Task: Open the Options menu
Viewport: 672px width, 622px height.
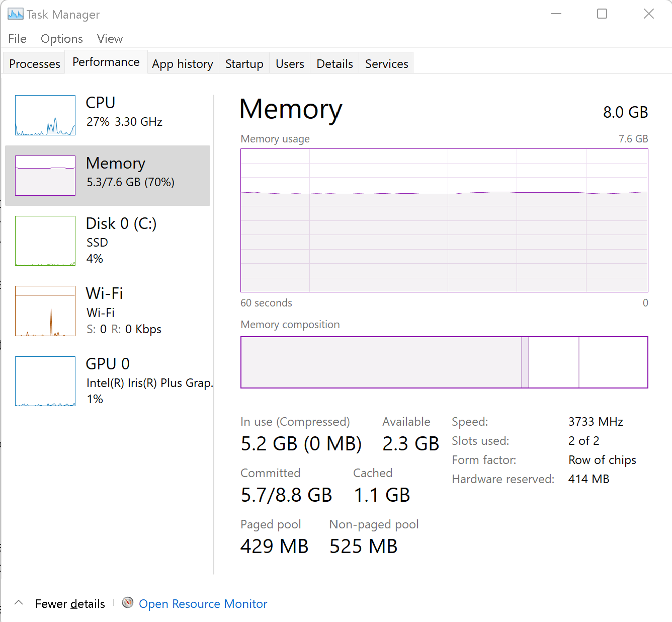Action: [62, 39]
